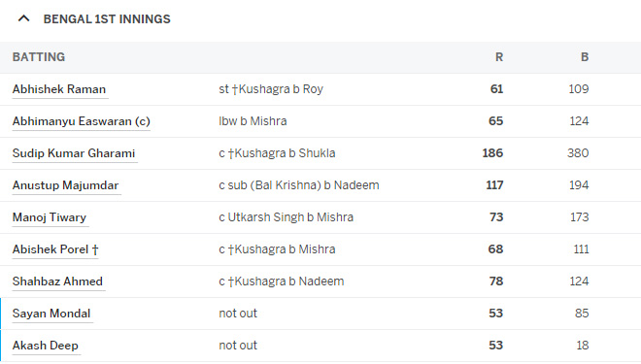The image size is (641, 364).
Task: Select Anustup Majumdar player name
Action: [65, 185]
